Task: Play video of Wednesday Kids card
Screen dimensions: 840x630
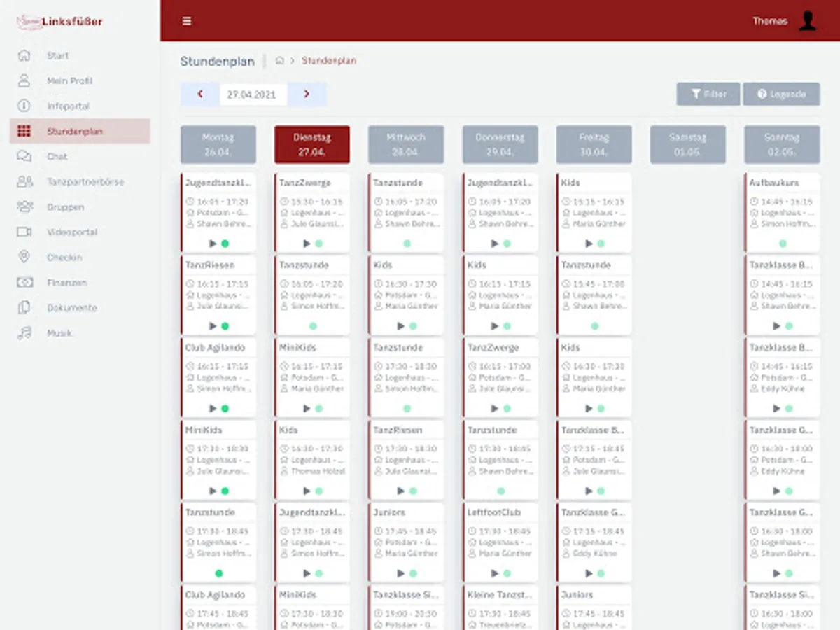Action: pyautogui.click(x=400, y=326)
